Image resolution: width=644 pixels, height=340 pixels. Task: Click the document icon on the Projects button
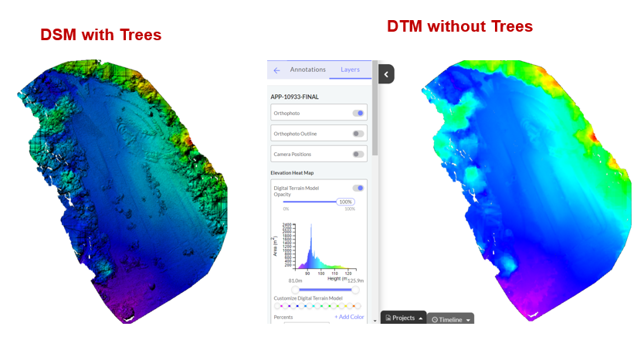(x=389, y=318)
